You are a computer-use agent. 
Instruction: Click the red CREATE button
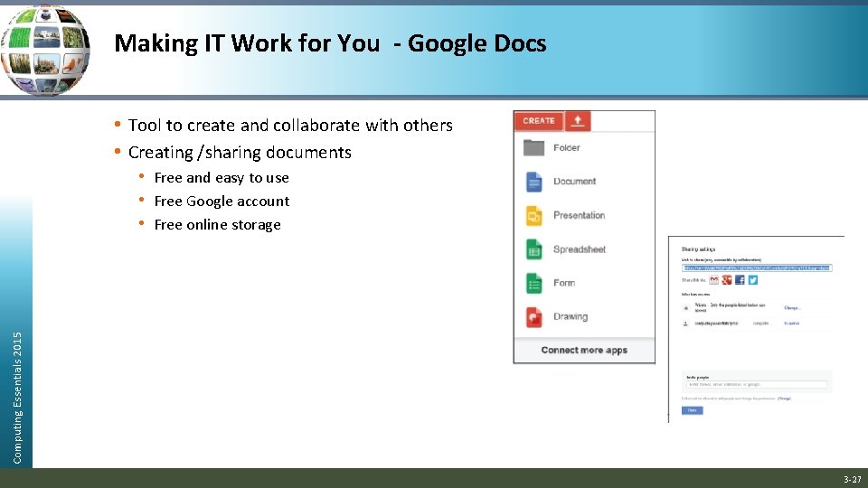(539, 120)
